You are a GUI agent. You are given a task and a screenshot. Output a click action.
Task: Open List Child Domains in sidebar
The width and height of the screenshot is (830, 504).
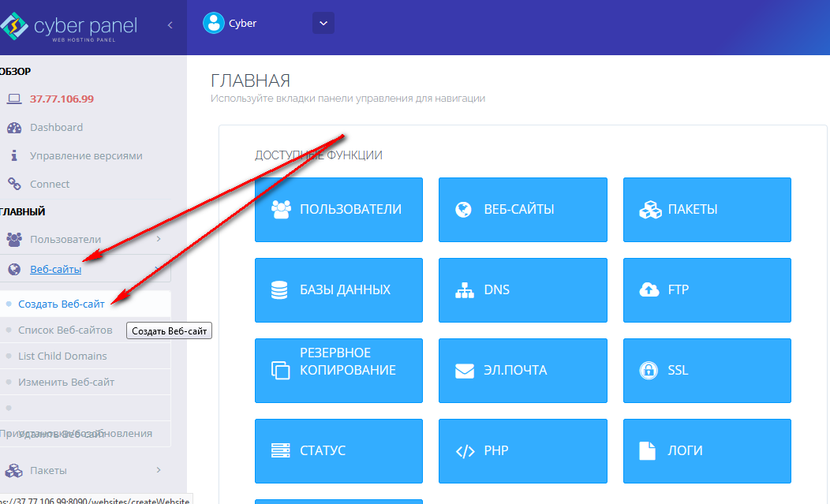(x=62, y=356)
